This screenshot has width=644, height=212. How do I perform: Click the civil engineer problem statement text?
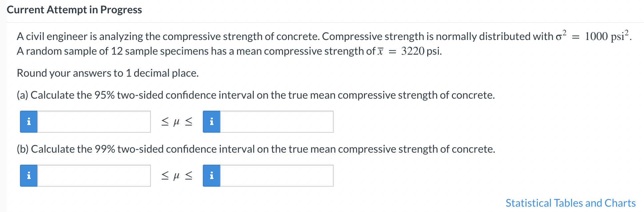pyautogui.click(x=324, y=43)
